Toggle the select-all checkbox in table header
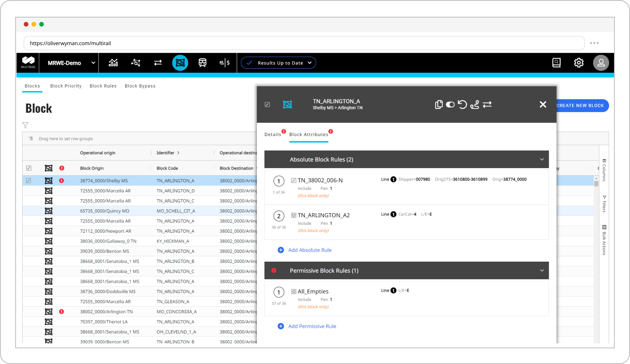This screenshot has width=630, height=364. [x=29, y=168]
